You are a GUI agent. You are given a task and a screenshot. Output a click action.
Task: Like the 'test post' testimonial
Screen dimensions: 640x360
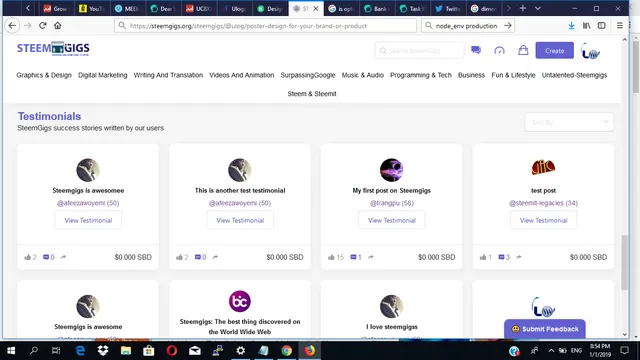(483, 257)
